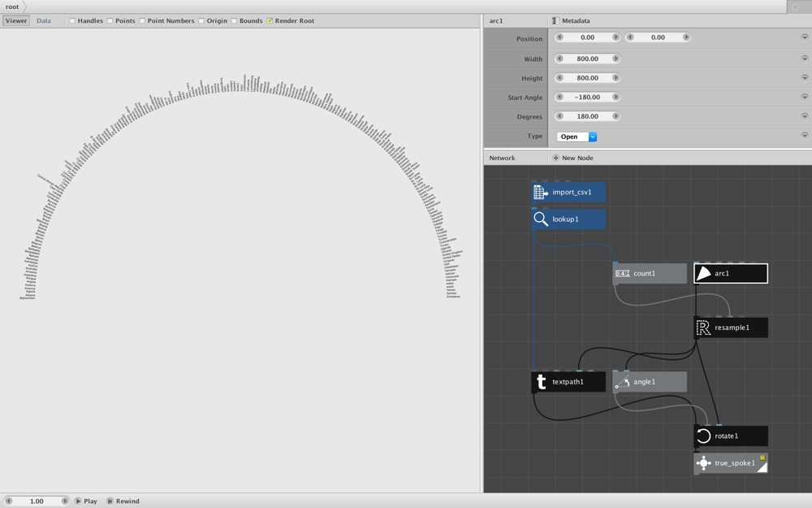Decrease the Height value arrow
The width and height of the screenshot is (812, 508).
559,78
